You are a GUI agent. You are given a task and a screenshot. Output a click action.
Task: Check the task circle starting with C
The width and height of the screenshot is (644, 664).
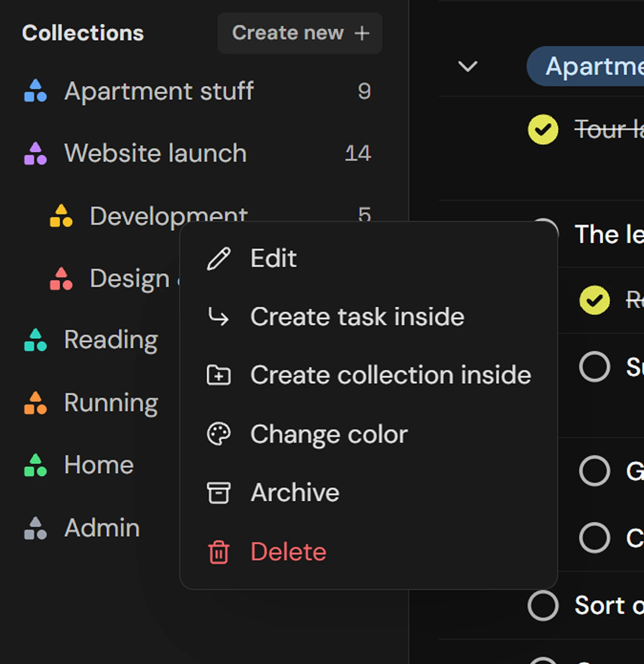click(x=594, y=537)
